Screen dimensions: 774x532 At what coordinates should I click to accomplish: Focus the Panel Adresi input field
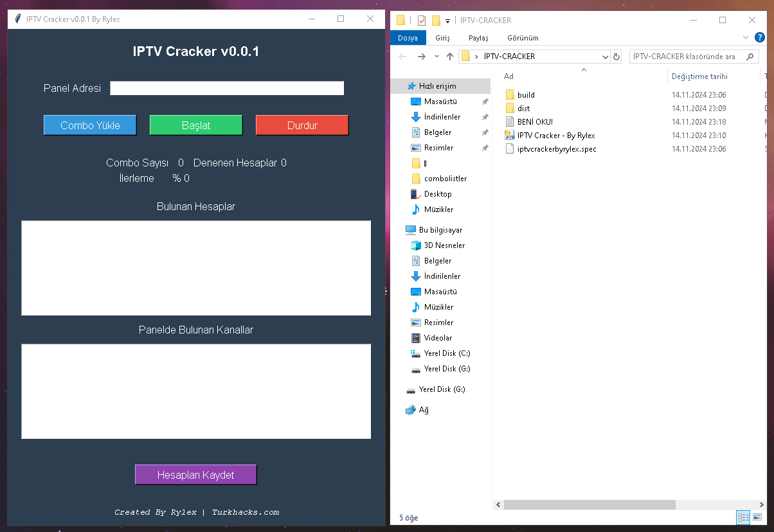click(227, 88)
